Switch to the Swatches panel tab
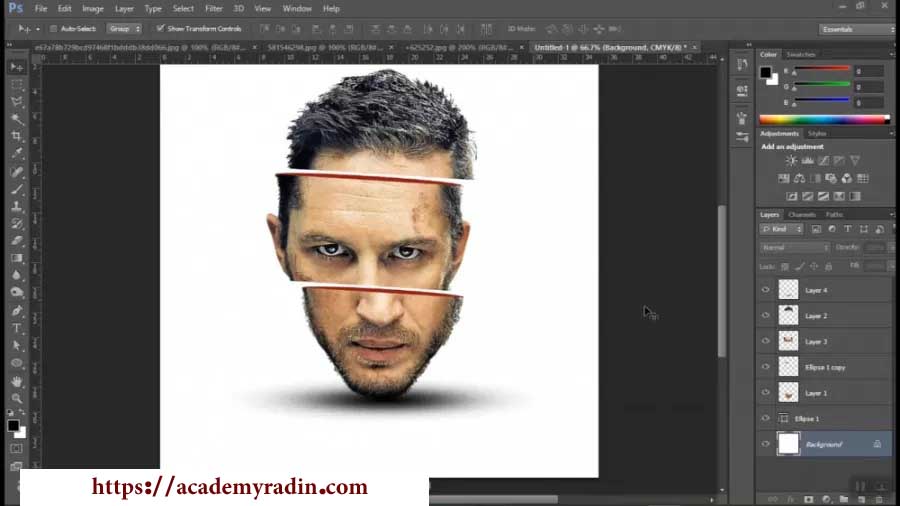Screen dimensions: 900x506 800,55
